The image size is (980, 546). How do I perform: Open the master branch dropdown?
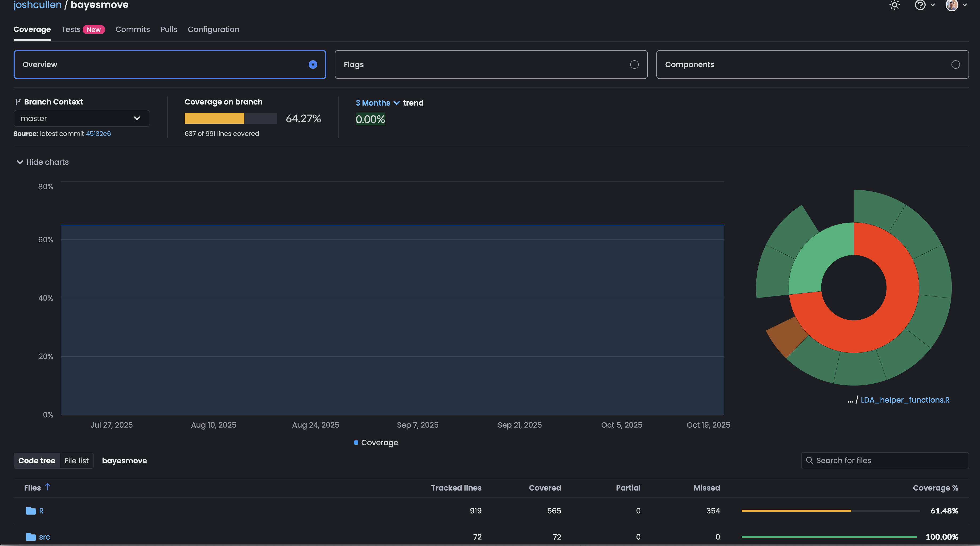point(81,118)
